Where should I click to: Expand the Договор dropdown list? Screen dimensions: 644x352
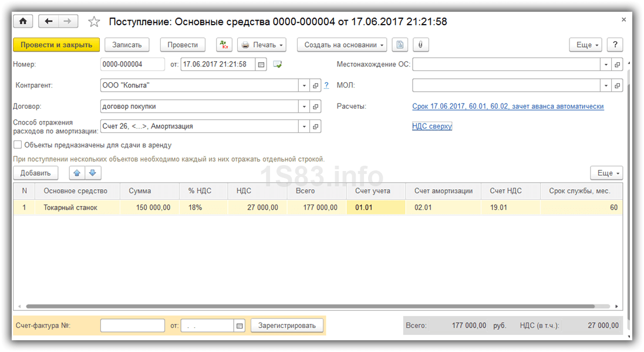click(304, 106)
